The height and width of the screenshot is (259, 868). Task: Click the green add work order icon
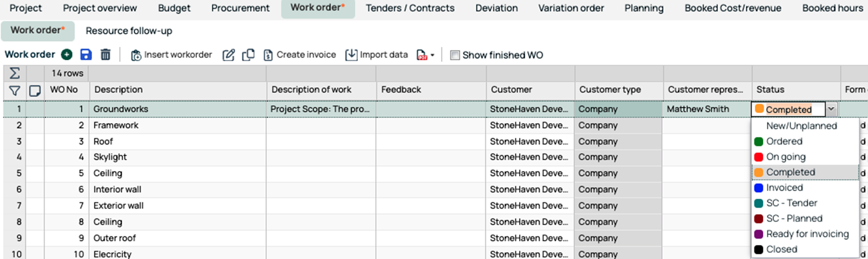pyautogui.click(x=67, y=55)
